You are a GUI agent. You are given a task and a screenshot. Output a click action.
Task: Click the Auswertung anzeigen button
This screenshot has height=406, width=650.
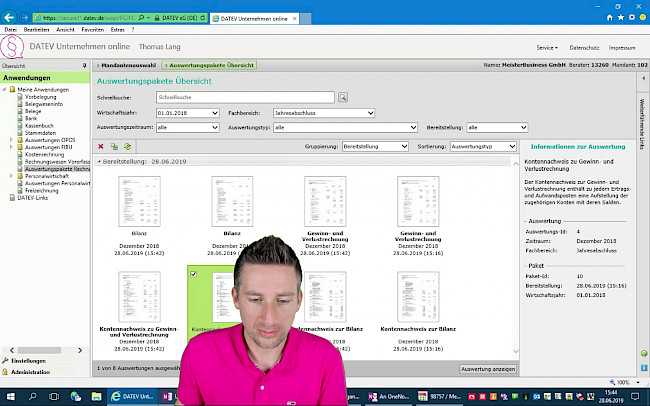click(x=488, y=369)
